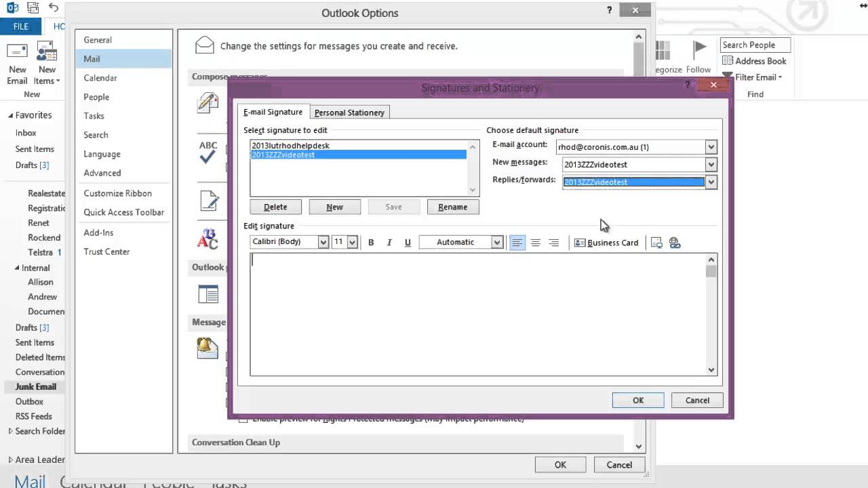Click OK in Outlook Options dialog
Image resolution: width=868 pixels, height=488 pixels.
560,464
